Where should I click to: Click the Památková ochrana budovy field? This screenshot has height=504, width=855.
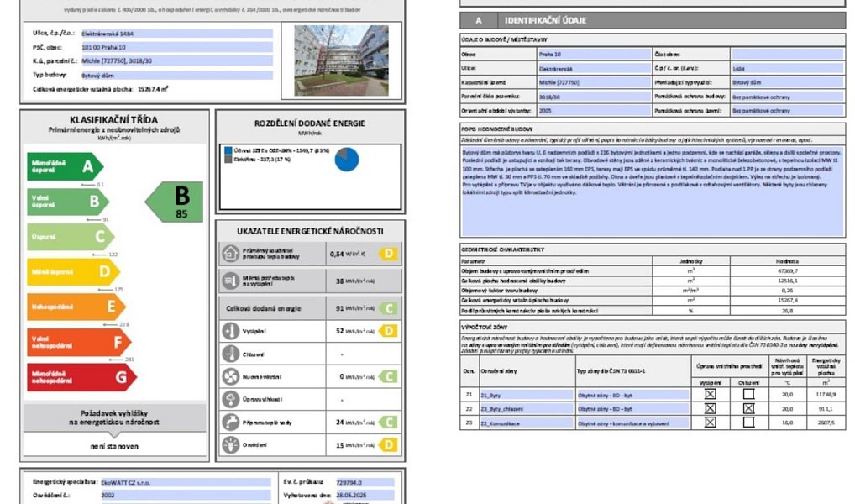(x=788, y=97)
